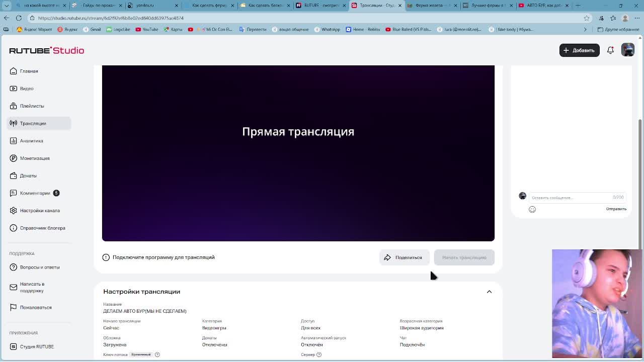The image size is (644, 362).
Task: Open the Плейлисты playlist icon
Action: coord(14,106)
